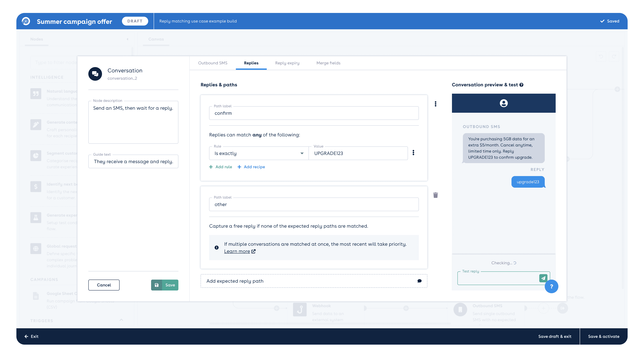This screenshot has width=644, height=362.
Task: Click the three-dot menu for confirm path
Action: (435, 104)
